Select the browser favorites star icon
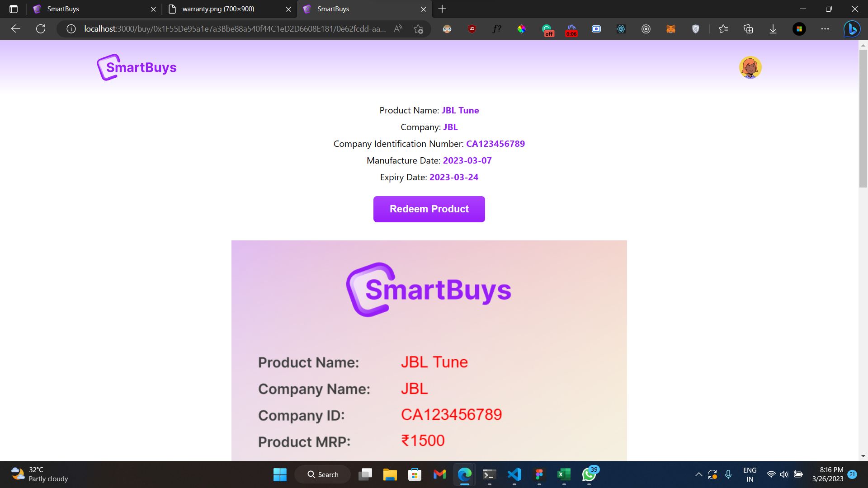 point(724,28)
